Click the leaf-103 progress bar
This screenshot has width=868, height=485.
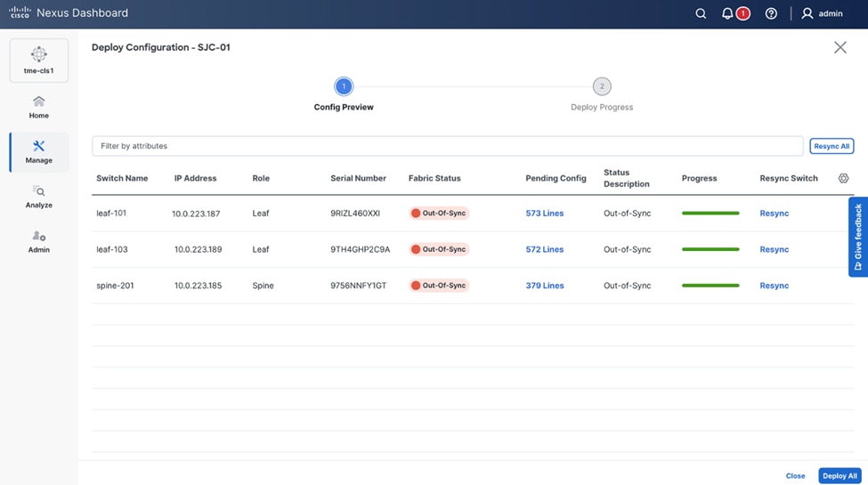(710, 249)
